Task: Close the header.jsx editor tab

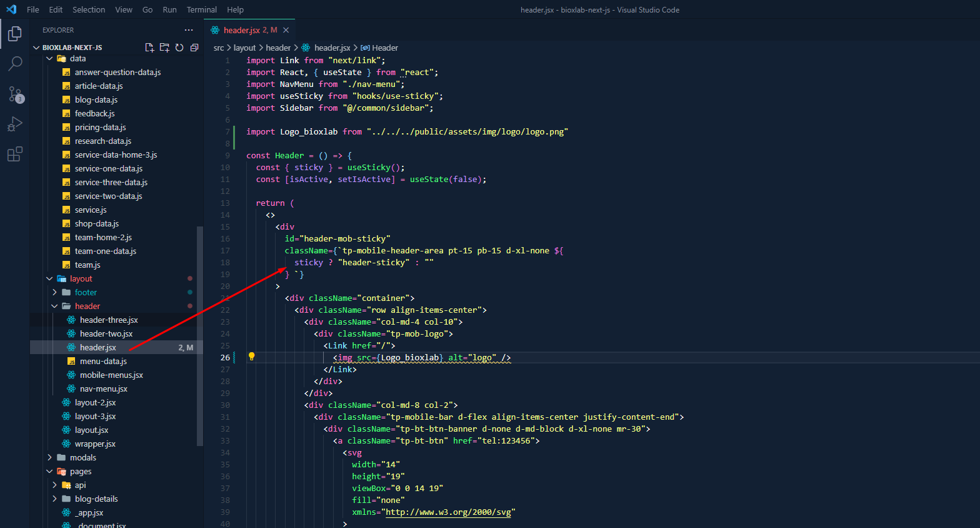Action: click(x=286, y=30)
